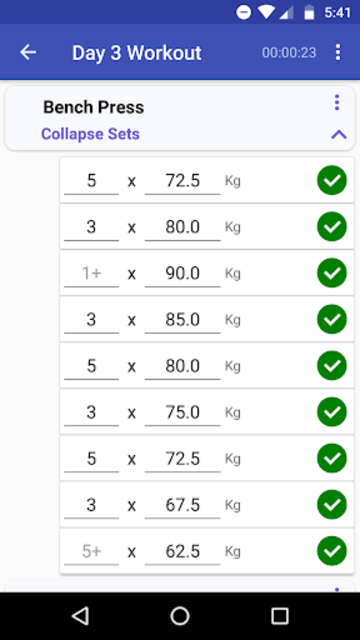Toggle the 3 x 67.5 set checkmark
Viewport: 360px width, 640px height.
tap(332, 504)
